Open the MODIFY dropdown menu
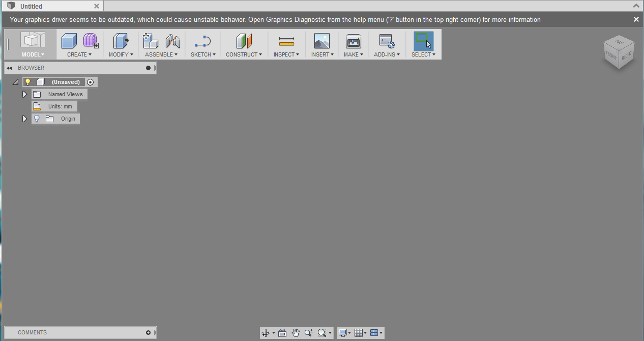Image resolution: width=644 pixels, height=341 pixels. pos(121,54)
